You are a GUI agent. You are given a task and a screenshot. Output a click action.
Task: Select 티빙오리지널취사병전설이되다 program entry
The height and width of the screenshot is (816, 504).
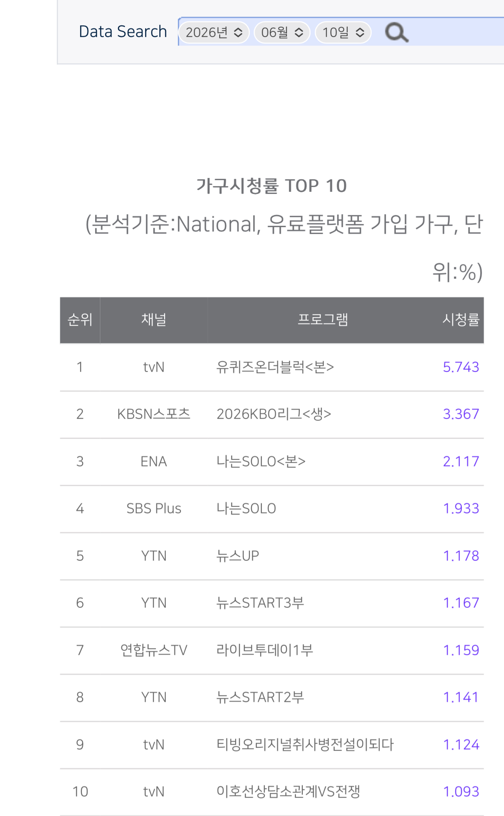pos(305,744)
